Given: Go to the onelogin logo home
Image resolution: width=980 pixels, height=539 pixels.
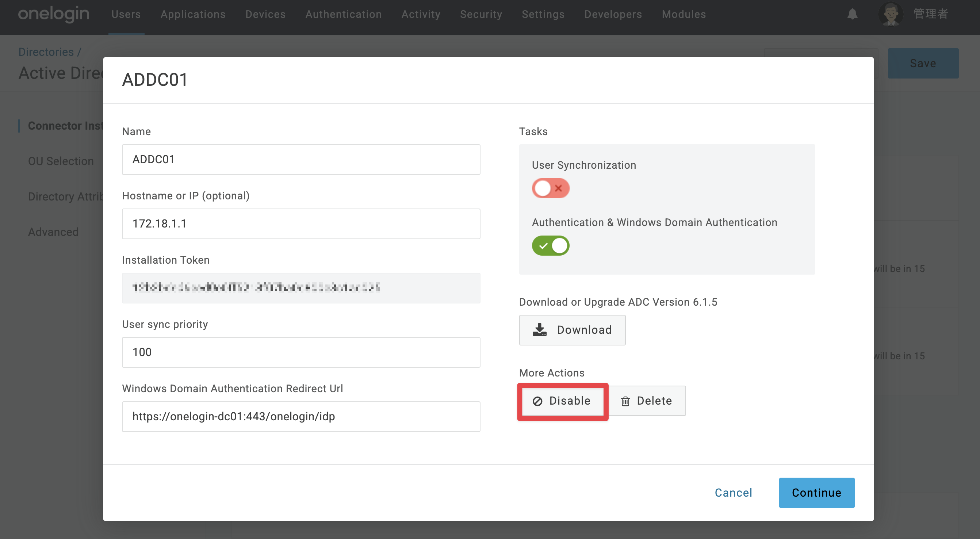Looking at the screenshot, I should [54, 14].
